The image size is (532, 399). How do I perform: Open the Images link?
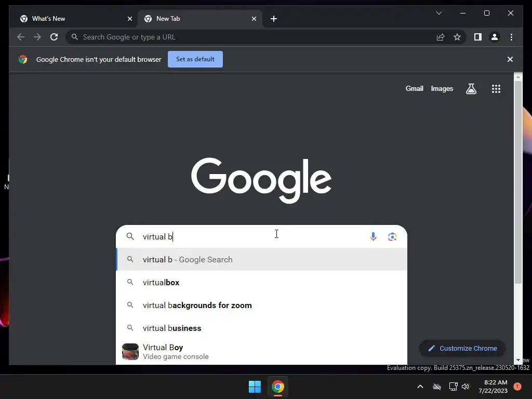[x=442, y=88]
